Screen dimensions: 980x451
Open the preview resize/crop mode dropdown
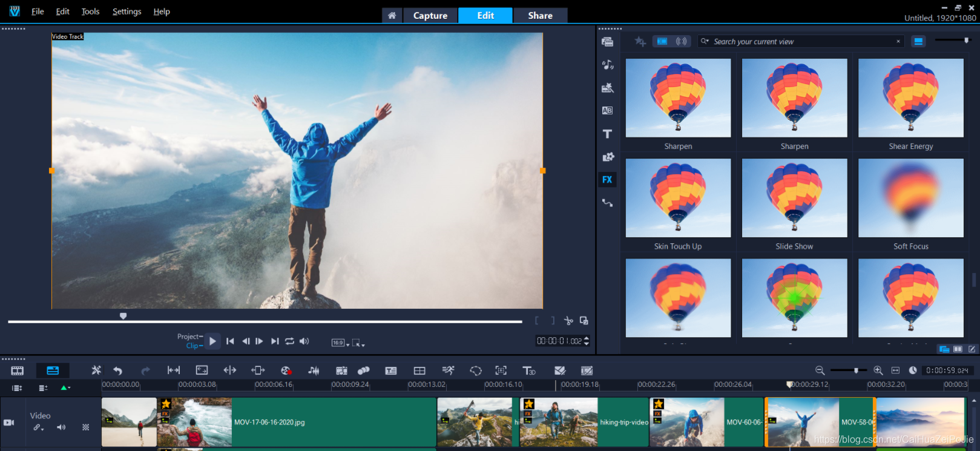point(358,343)
